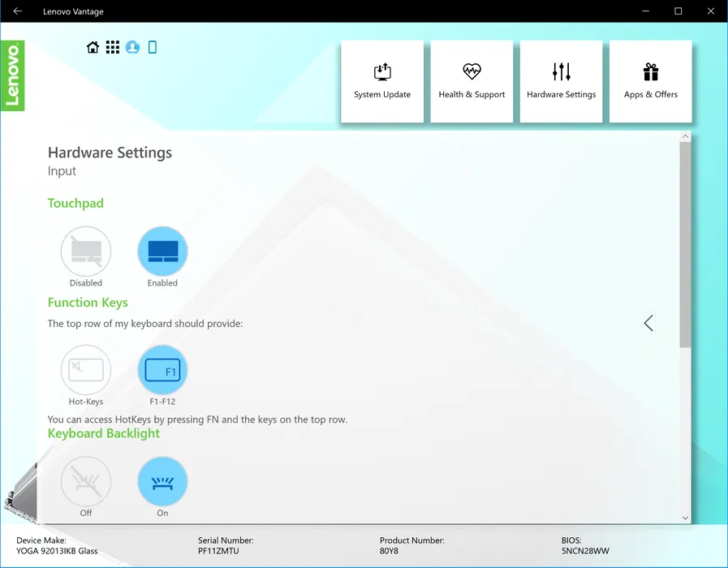Click the Function Keys section heading
The height and width of the screenshot is (568, 728).
coord(88,303)
